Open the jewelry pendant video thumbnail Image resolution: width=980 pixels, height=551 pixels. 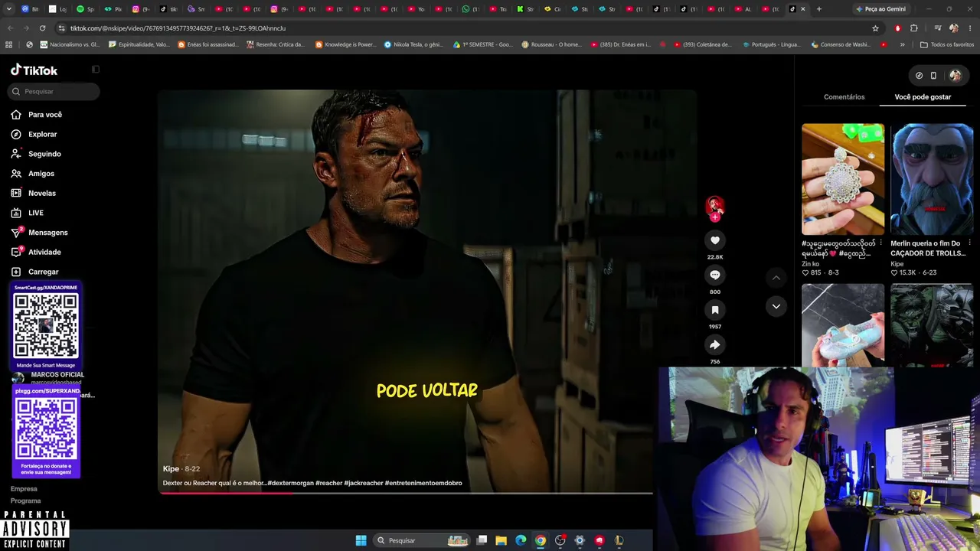pos(843,179)
